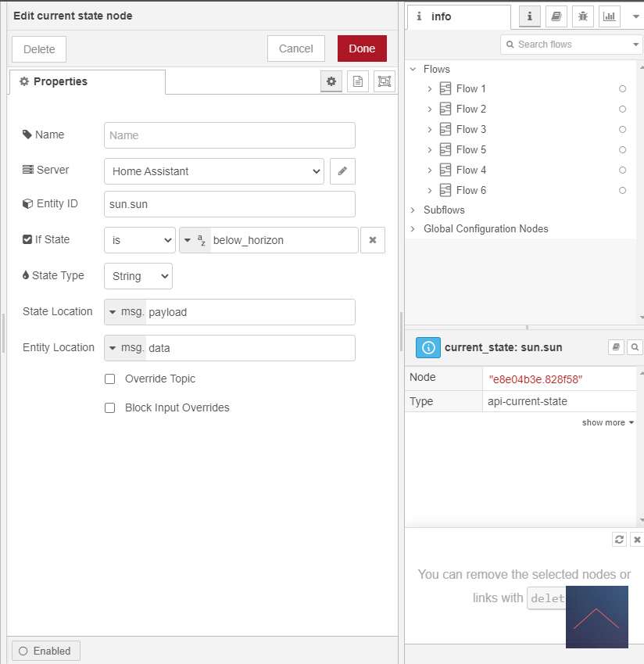Open node description tab icon
Screen dimensions: 644x664
(357, 81)
